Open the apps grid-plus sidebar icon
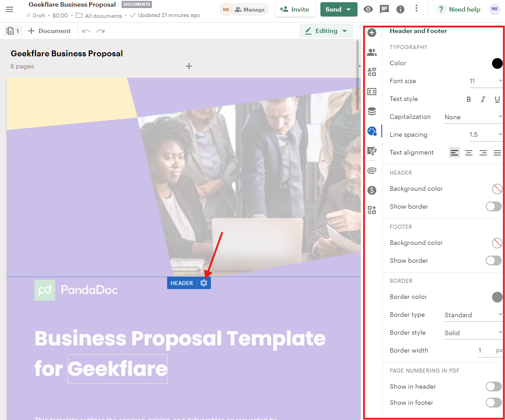Image resolution: width=505 pixels, height=420 pixels. (x=372, y=210)
